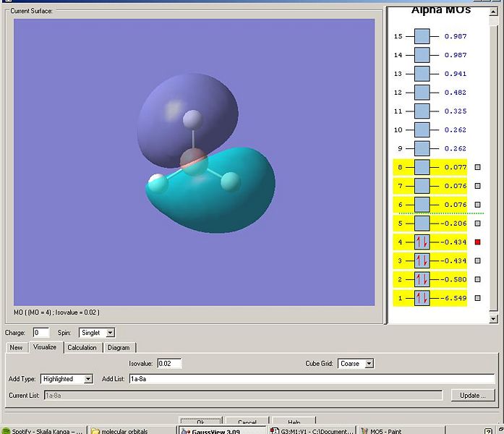Click energy value -0.206 of MO 5
Viewport: 504px width, 434px height.
pyautogui.click(x=453, y=223)
